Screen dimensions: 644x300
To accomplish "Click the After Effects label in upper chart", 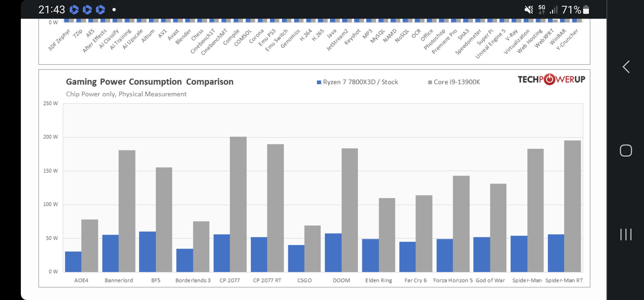I will [95, 41].
